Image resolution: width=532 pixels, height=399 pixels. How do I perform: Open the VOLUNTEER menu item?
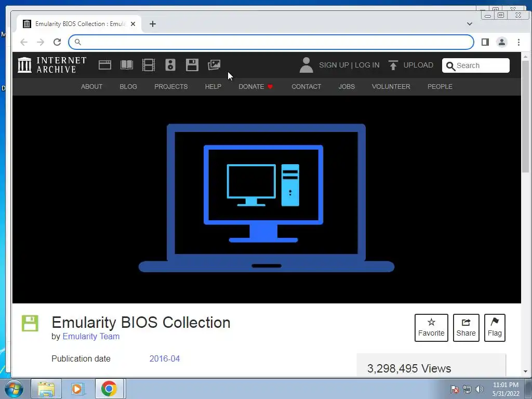(x=391, y=87)
